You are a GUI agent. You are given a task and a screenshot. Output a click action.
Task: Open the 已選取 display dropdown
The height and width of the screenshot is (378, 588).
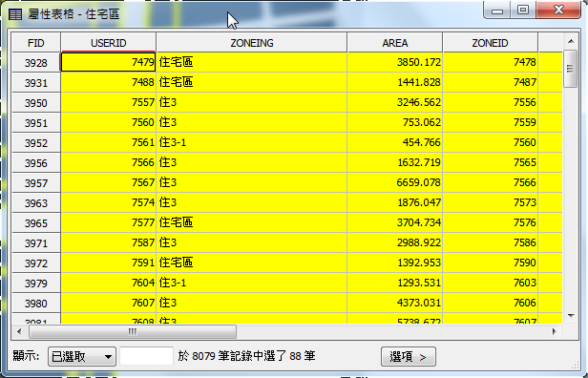pos(82,356)
